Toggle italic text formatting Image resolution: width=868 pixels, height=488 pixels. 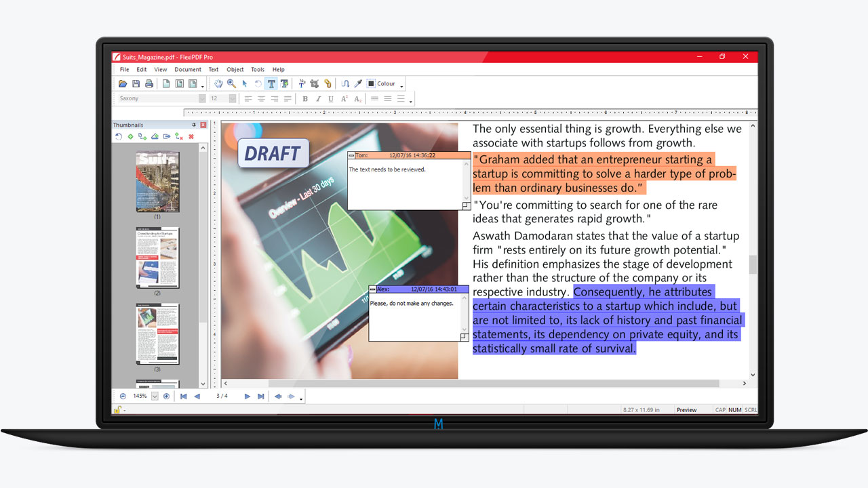(318, 99)
